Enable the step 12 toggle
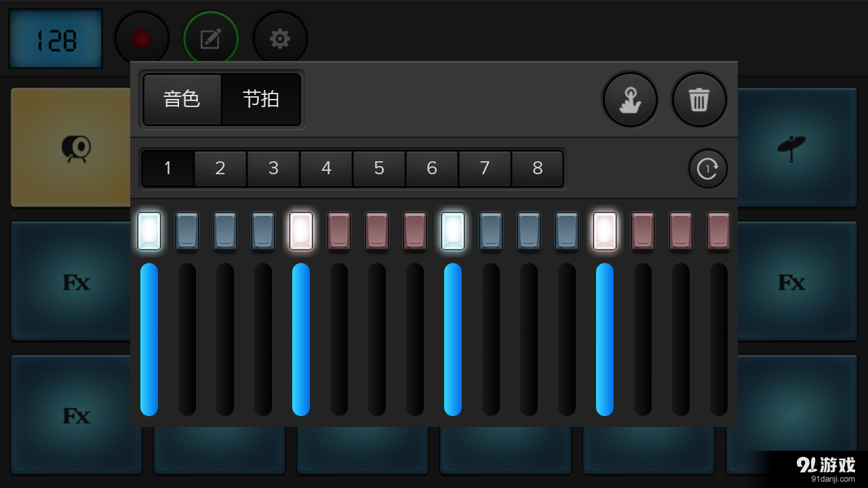 coord(567,231)
